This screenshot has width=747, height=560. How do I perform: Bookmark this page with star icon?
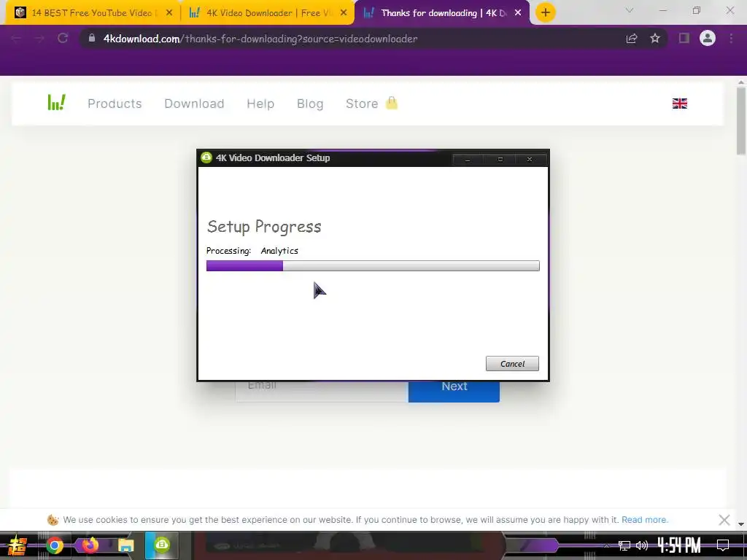tap(655, 38)
